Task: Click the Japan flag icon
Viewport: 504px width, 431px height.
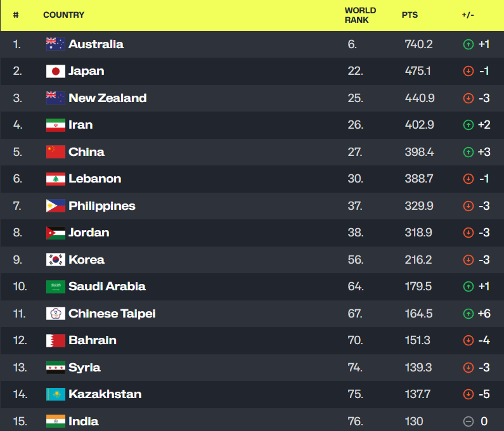Action: coord(56,71)
